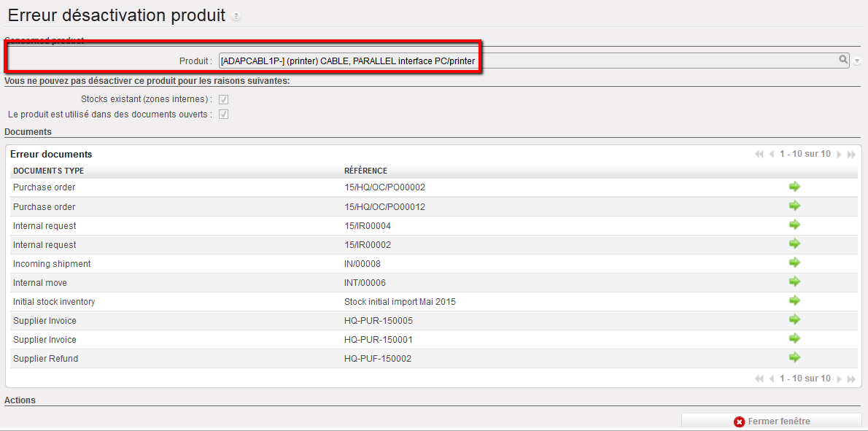Toggle produit utilisé dans documents ouverts checkbox

pyautogui.click(x=224, y=114)
